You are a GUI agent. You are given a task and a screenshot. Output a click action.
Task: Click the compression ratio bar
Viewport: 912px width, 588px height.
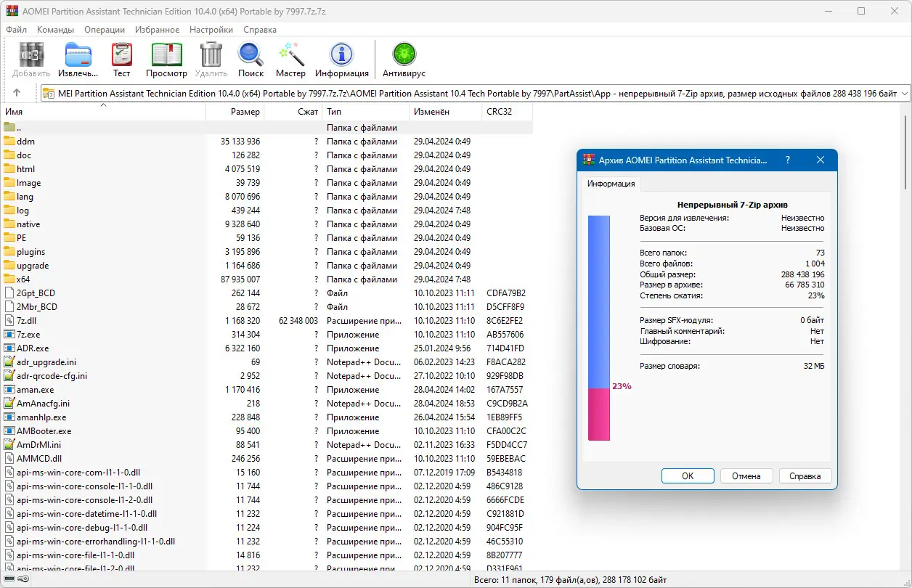pos(599,327)
